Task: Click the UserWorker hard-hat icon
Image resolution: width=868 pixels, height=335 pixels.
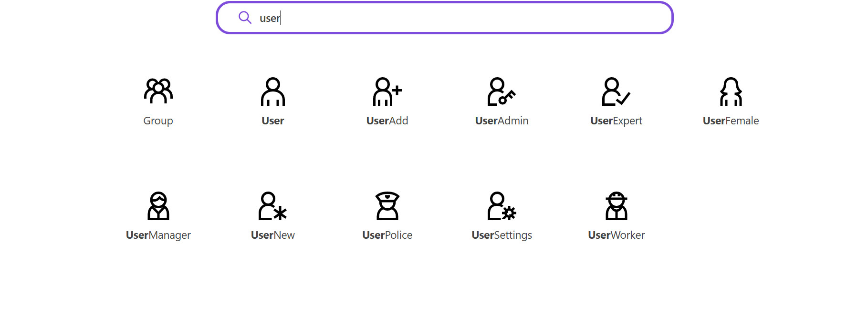Action: pyautogui.click(x=616, y=205)
